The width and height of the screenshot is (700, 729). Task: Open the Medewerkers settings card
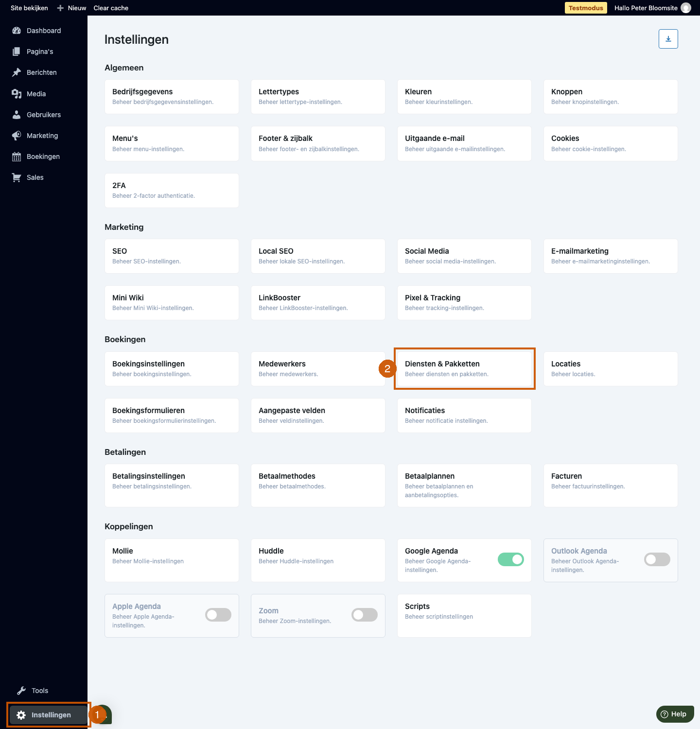click(318, 369)
